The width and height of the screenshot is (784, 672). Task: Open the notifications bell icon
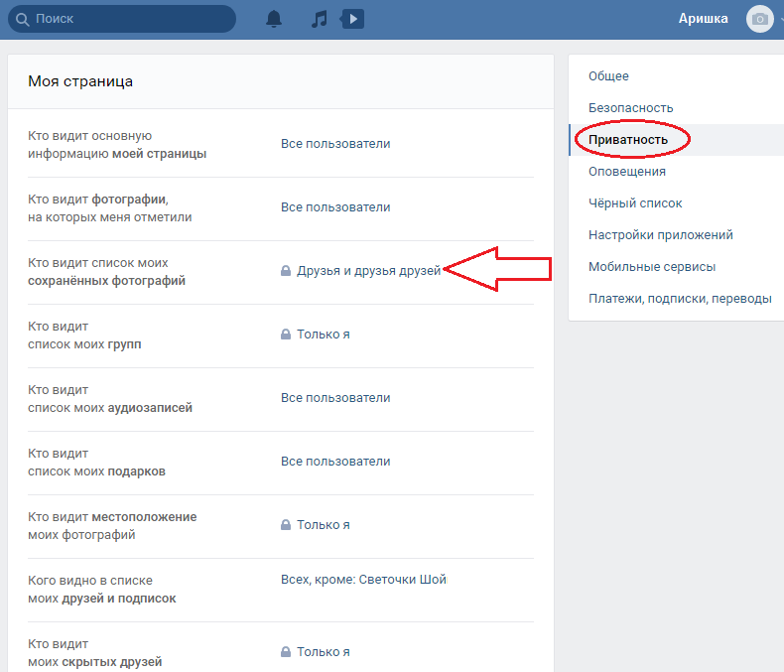(274, 19)
